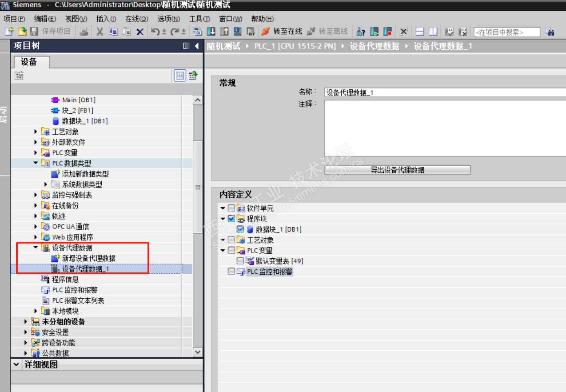
Task: Click the 导出设备代理数据 button
Action: (x=398, y=170)
